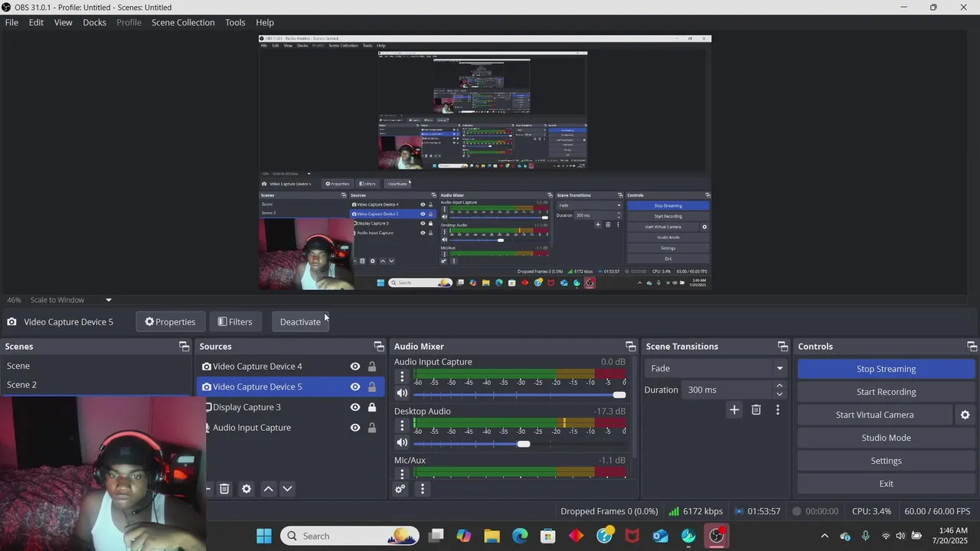Open Mic/Aux three-dot options
Viewport: 980px width, 551px height.
click(402, 474)
